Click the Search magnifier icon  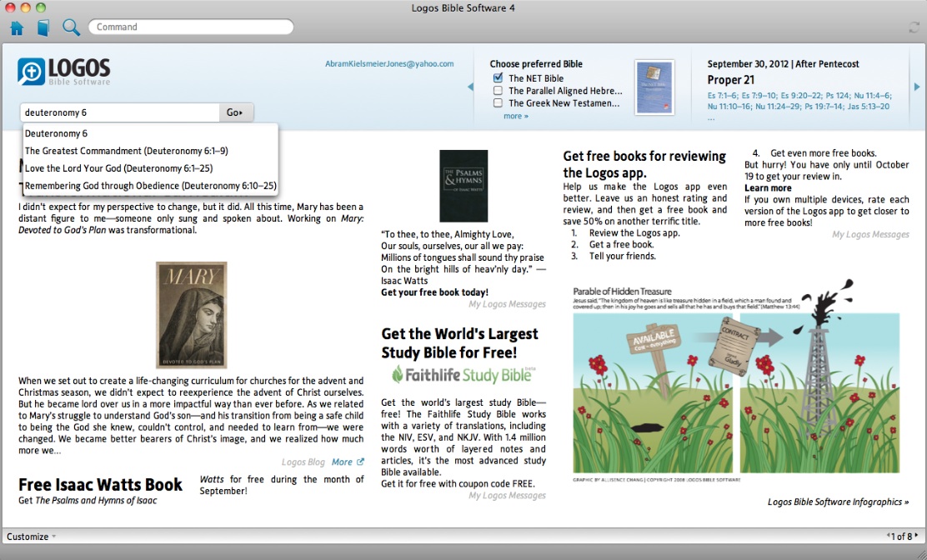click(x=71, y=27)
